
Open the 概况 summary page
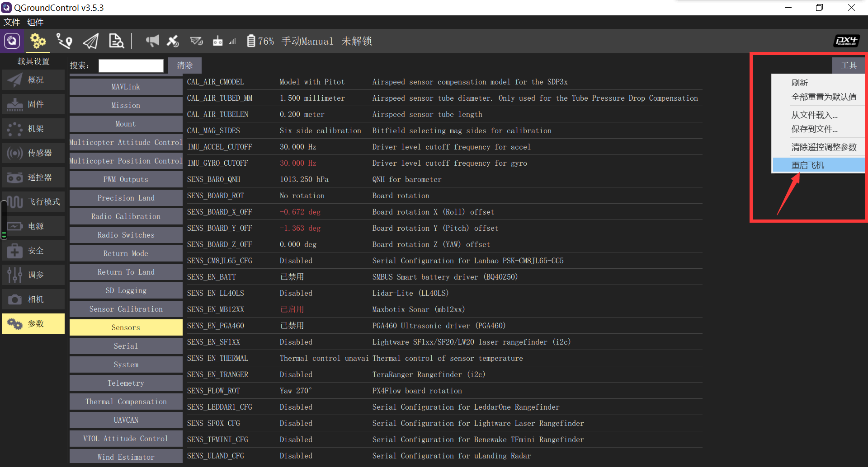click(x=33, y=80)
